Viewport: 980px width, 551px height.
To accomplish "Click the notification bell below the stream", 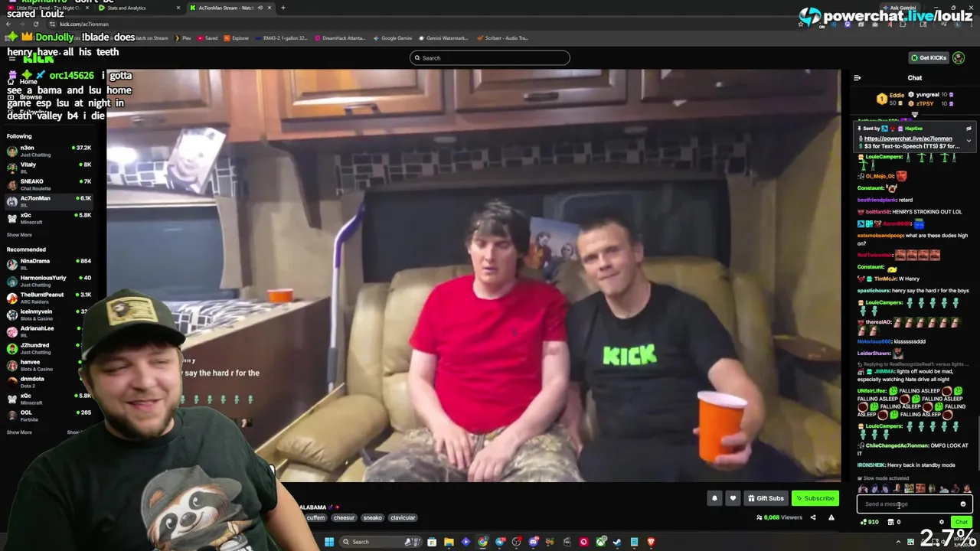I will point(714,498).
